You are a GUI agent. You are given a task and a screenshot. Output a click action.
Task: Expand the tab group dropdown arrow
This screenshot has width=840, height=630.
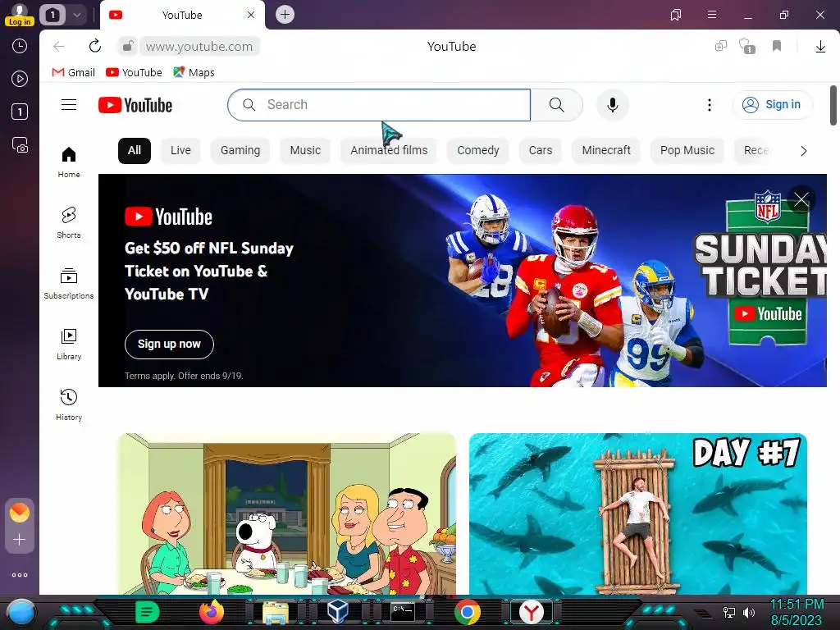click(x=77, y=15)
